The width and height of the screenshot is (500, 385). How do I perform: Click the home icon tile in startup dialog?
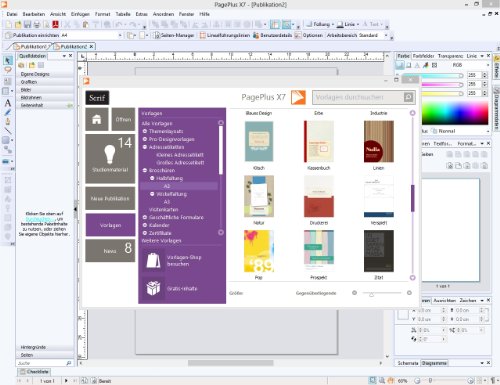(97, 119)
